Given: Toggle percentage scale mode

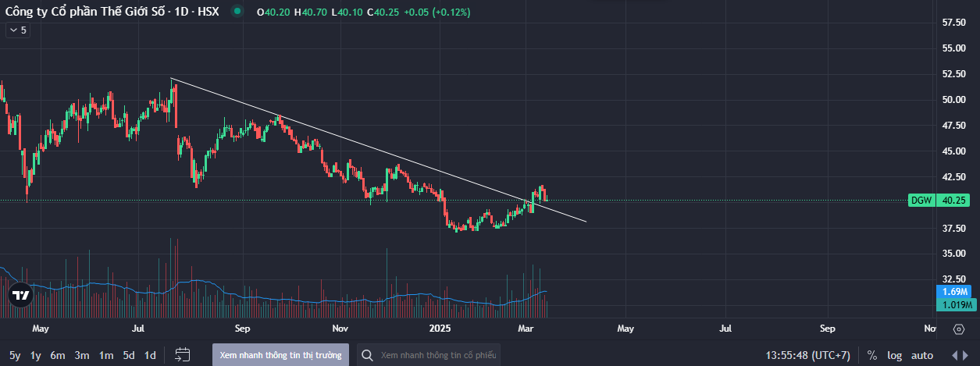Looking at the screenshot, I should point(871,355).
